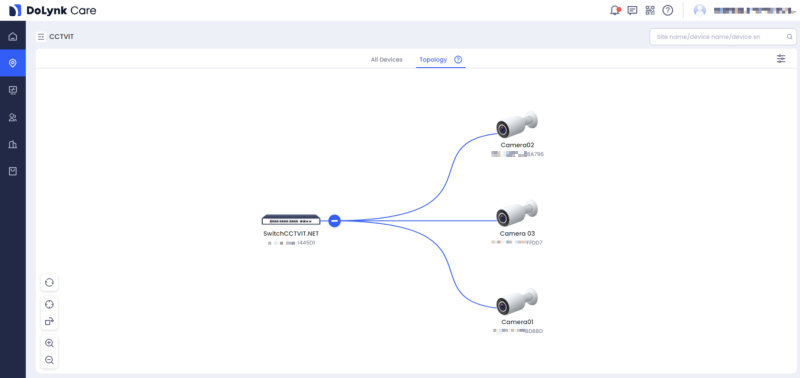Viewport: 800px width, 378px height.
Task: Switch to the All Devices tab
Action: tap(386, 60)
